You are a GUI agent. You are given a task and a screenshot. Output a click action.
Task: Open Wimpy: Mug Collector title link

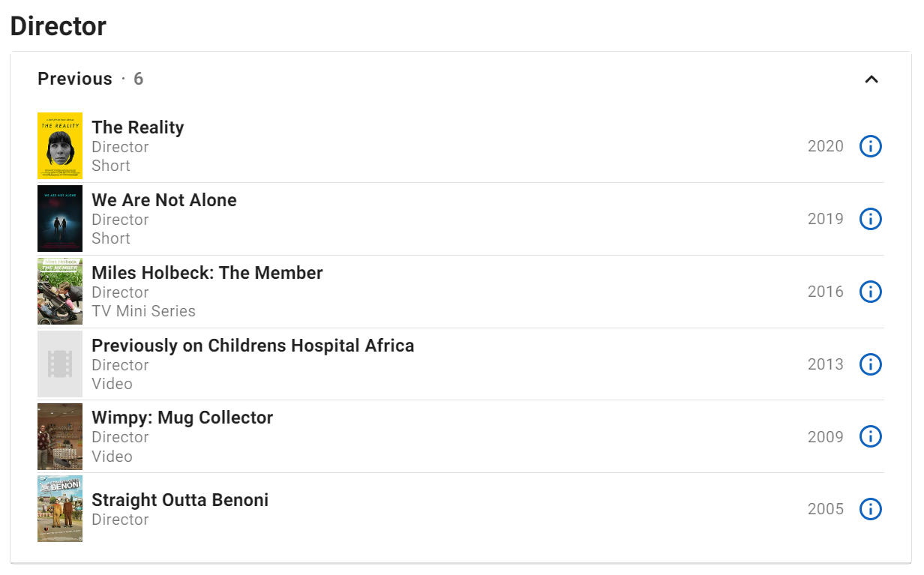[x=182, y=418]
